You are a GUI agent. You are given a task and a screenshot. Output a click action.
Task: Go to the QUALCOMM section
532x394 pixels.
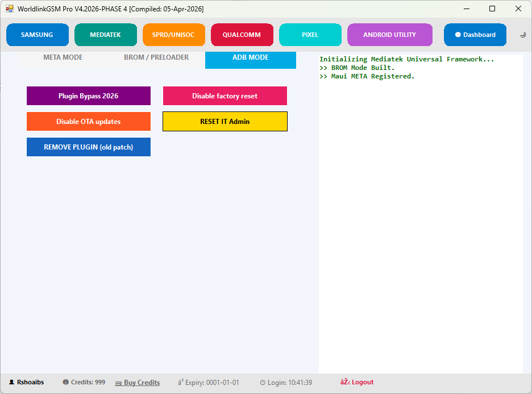[x=242, y=35]
